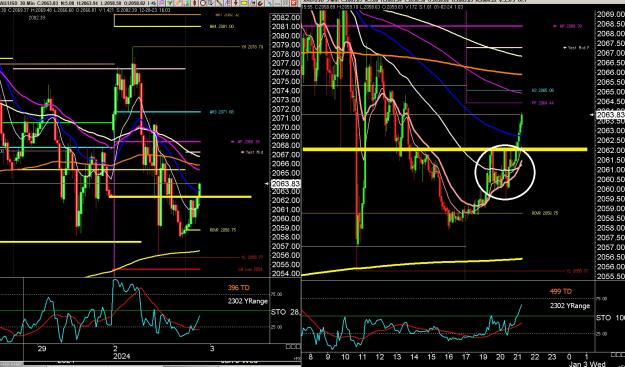Click the STO label on right stochastic panel
The width and height of the screenshot is (625, 367).
click(604, 318)
